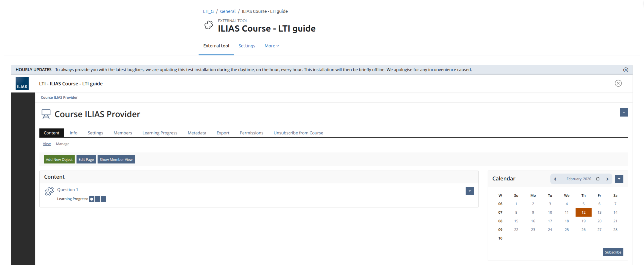Screen dimensions: 644x265
Task: Click the Course ILIAS Provider breadcrumb link
Action: pos(59,97)
